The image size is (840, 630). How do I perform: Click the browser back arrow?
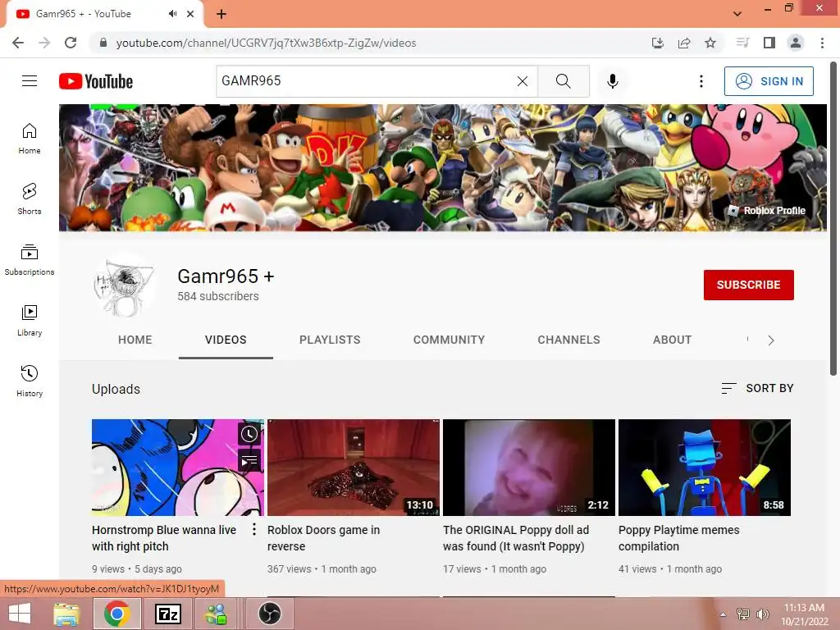18,43
